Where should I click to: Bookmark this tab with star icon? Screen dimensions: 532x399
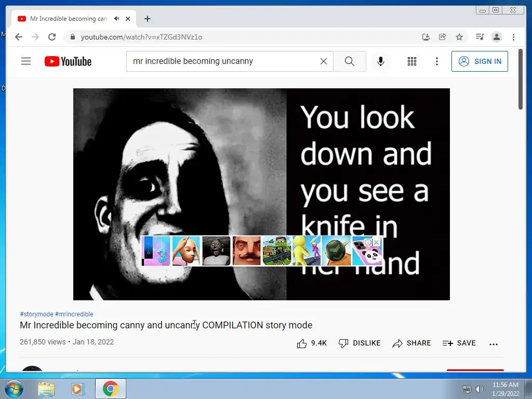459,37
